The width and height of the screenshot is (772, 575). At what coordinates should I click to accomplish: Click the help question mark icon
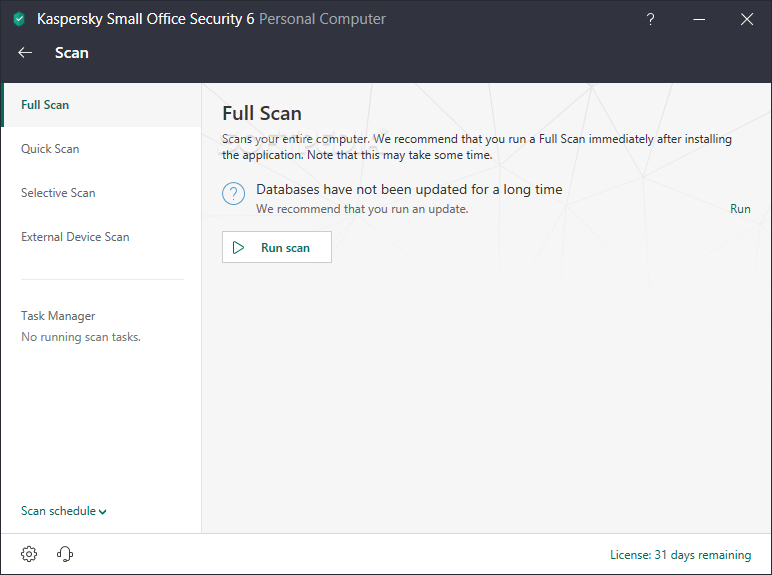(x=651, y=19)
